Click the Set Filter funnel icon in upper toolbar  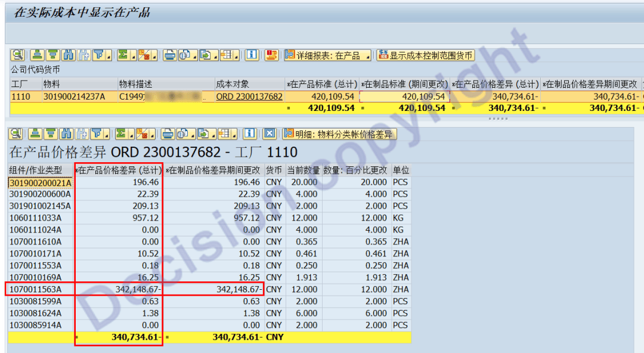click(x=99, y=55)
